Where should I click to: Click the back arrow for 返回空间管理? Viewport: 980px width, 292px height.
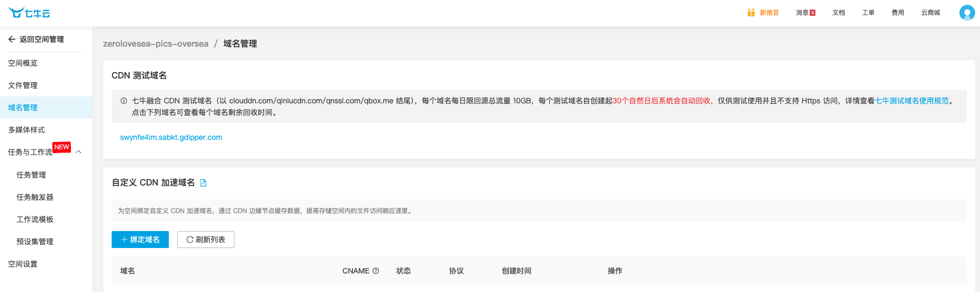click(12, 39)
